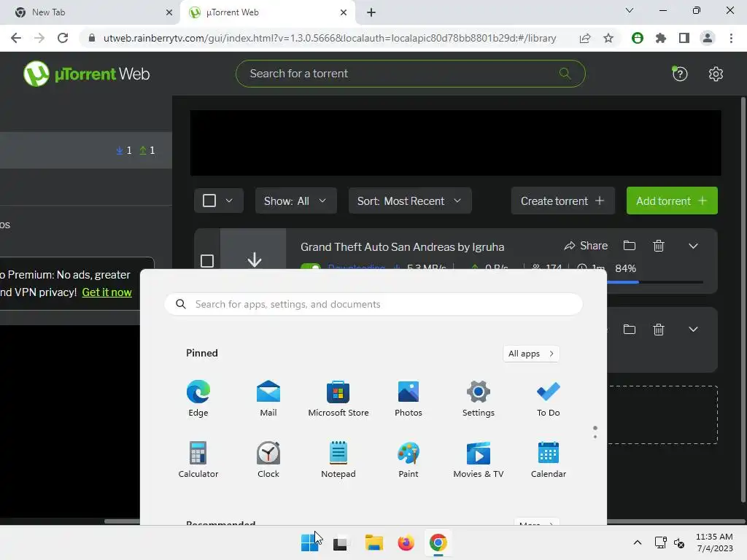Viewport: 747px width, 560px height.
Task: Open the network status tray icon
Action: coord(660,542)
